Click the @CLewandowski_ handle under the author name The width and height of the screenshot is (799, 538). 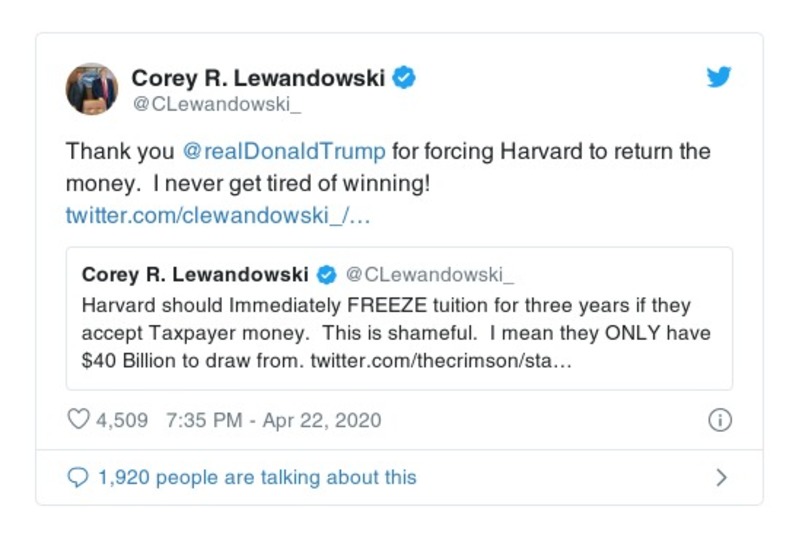point(203,102)
